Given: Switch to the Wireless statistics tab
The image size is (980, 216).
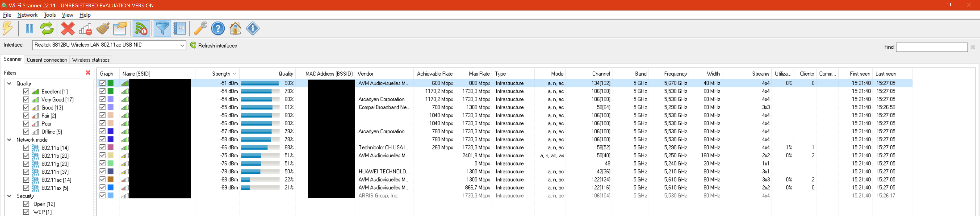Looking at the screenshot, I should (91, 60).
